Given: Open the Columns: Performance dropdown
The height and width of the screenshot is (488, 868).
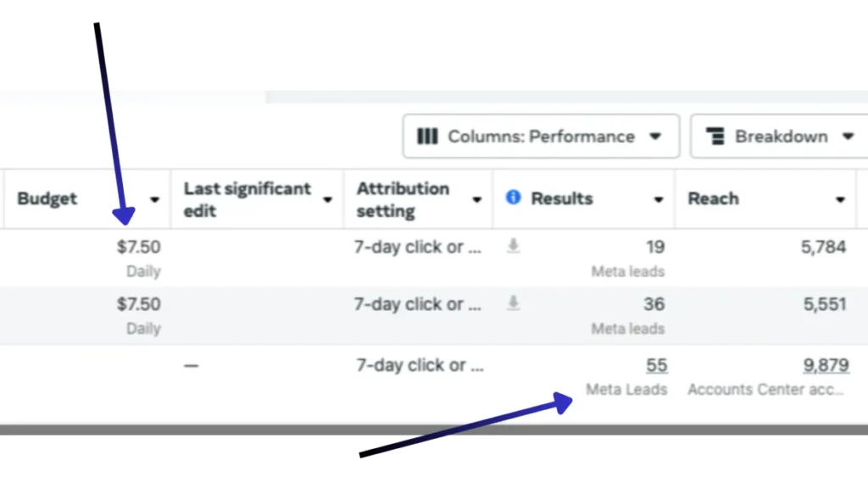Looking at the screenshot, I should click(541, 136).
